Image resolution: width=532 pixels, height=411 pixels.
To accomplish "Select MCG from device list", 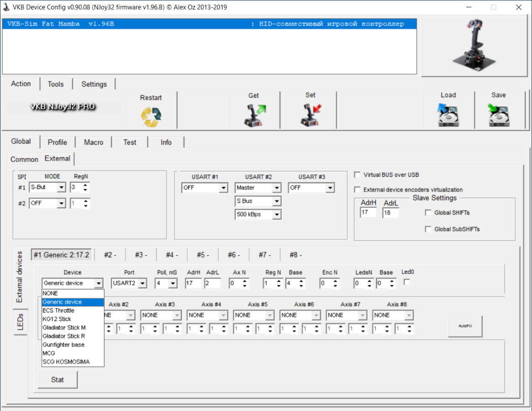I will coord(73,353).
